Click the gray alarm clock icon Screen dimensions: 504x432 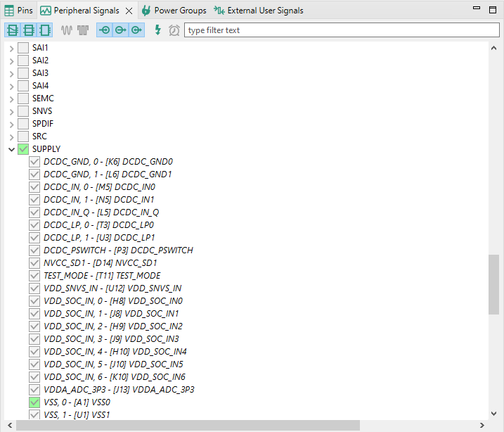pyautogui.click(x=174, y=30)
